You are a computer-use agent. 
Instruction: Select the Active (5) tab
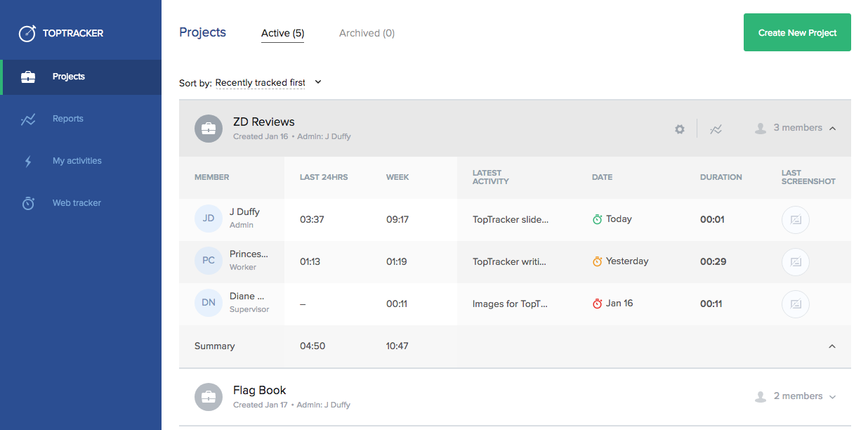coord(282,33)
